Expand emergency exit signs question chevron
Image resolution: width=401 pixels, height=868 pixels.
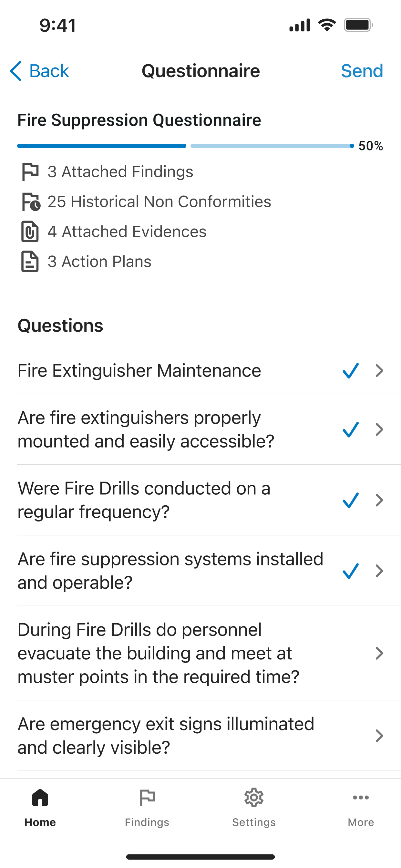tap(379, 736)
